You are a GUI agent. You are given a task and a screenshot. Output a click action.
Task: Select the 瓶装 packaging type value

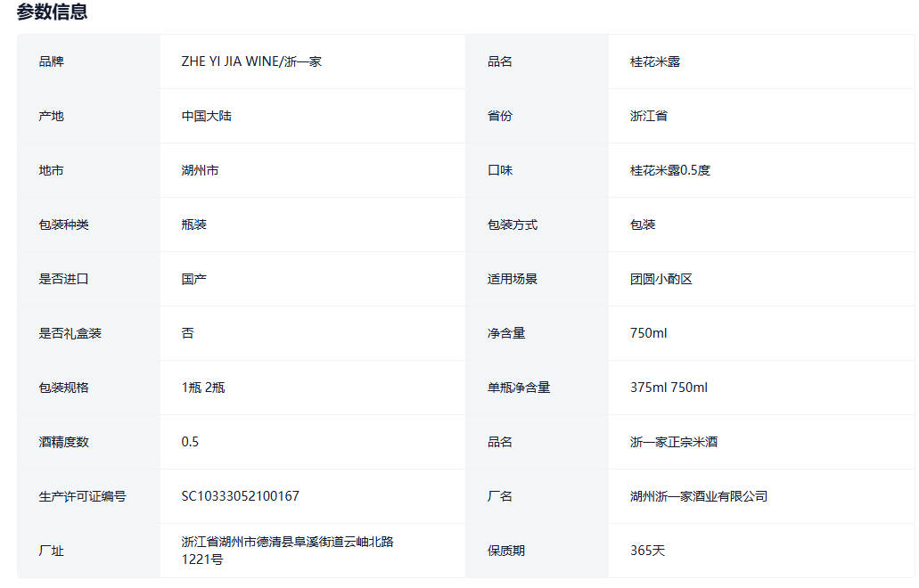coord(194,225)
